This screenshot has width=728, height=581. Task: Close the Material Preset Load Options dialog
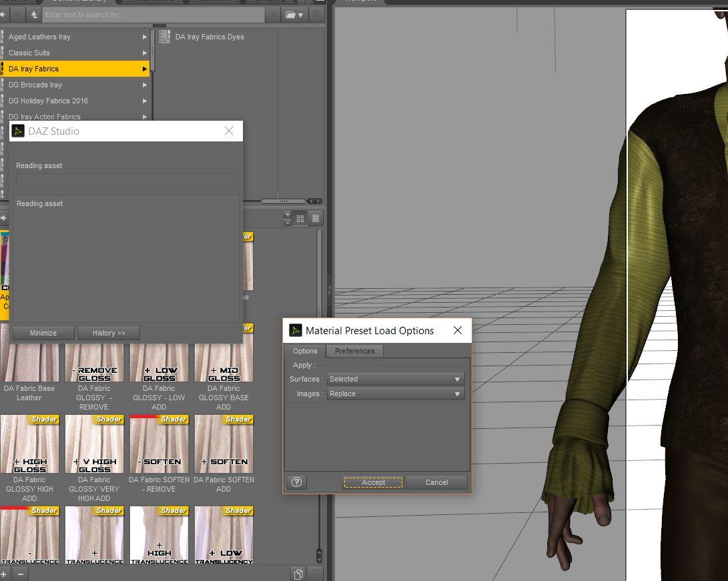click(x=458, y=330)
